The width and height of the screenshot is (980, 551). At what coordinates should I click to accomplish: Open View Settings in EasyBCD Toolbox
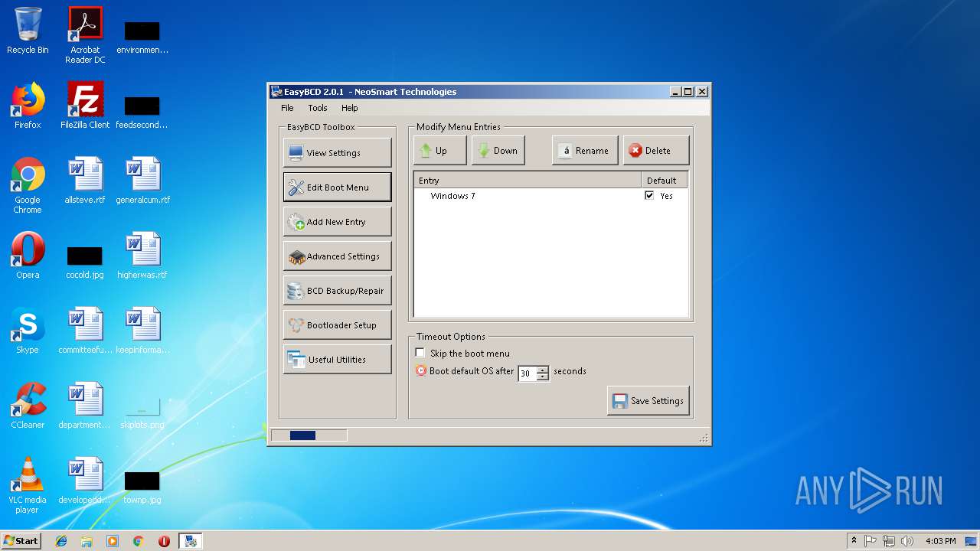click(x=337, y=152)
